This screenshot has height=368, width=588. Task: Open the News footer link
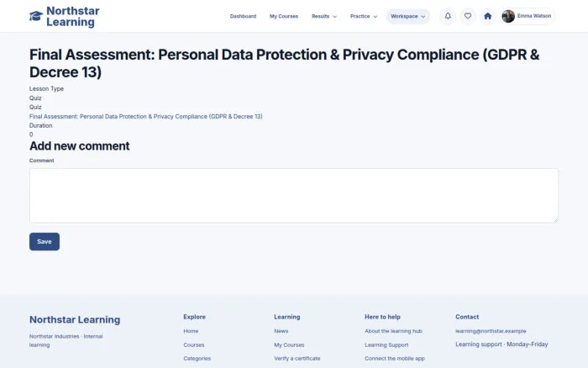tap(281, 331)
